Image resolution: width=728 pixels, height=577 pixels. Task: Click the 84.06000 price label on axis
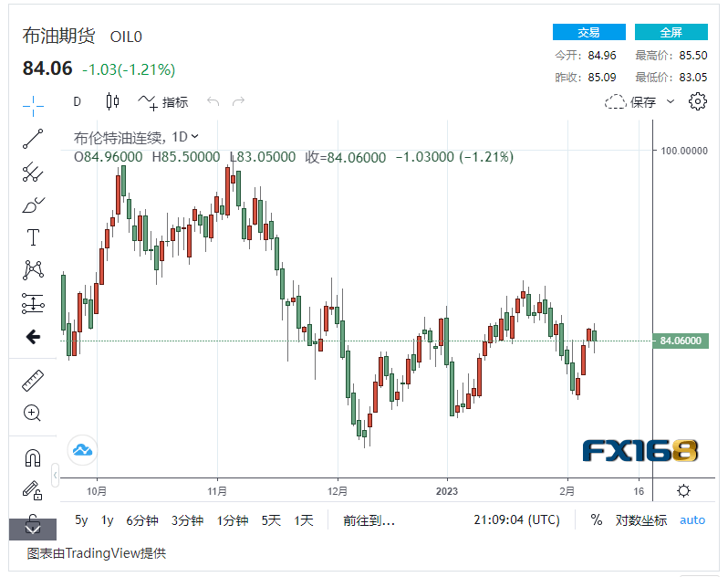coord(681,341)
